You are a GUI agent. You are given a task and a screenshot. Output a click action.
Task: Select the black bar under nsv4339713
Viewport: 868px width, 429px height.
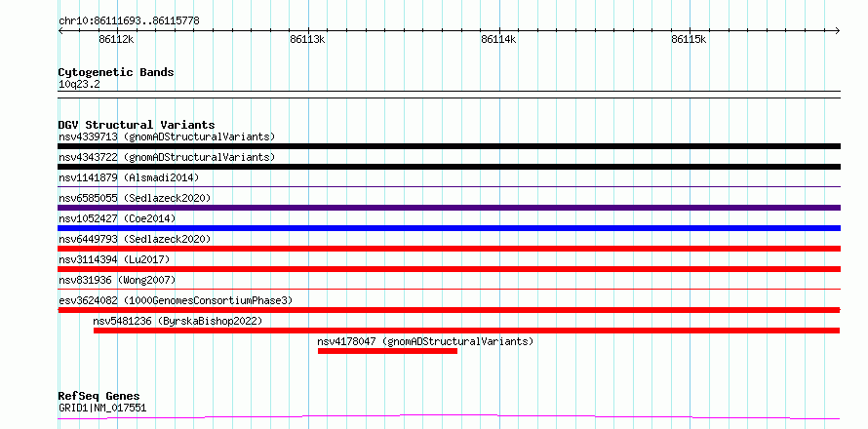point(449,146)
